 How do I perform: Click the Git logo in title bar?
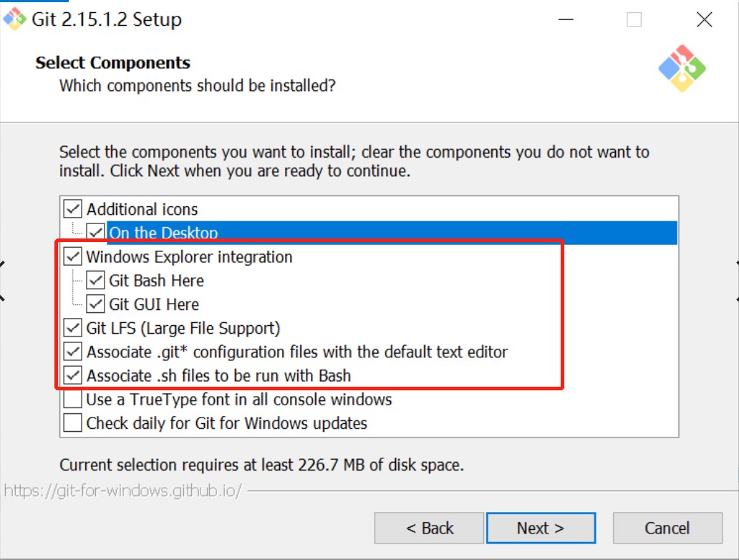[14, 19]
